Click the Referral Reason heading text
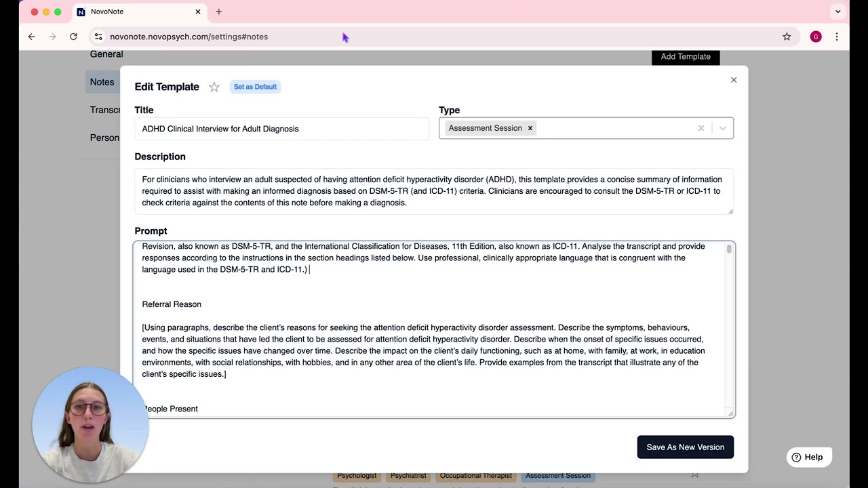The width and height of the screenshot is (868, 488). (x=172, y=304)
